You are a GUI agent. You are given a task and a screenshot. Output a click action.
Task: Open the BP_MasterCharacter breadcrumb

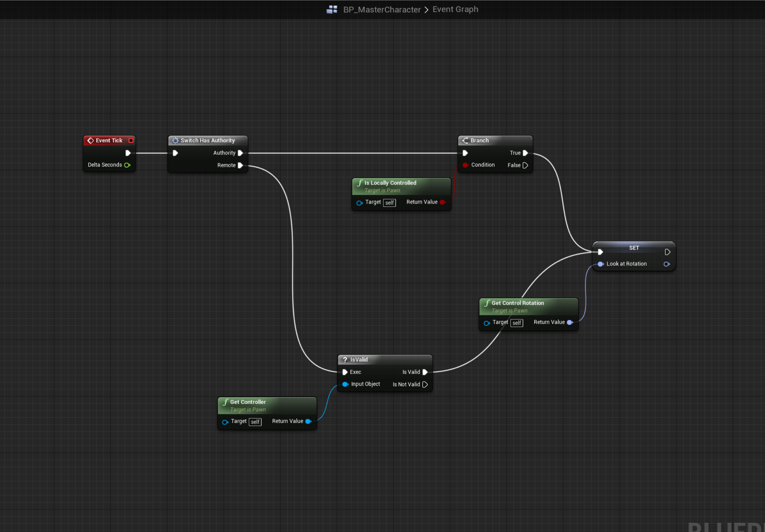point(382,10)
